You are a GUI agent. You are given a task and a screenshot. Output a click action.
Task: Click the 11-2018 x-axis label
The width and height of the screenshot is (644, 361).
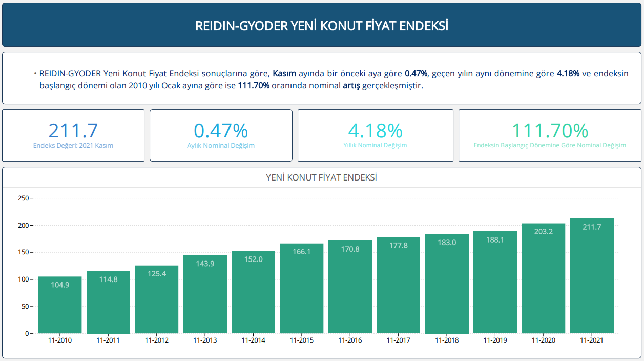447,340
